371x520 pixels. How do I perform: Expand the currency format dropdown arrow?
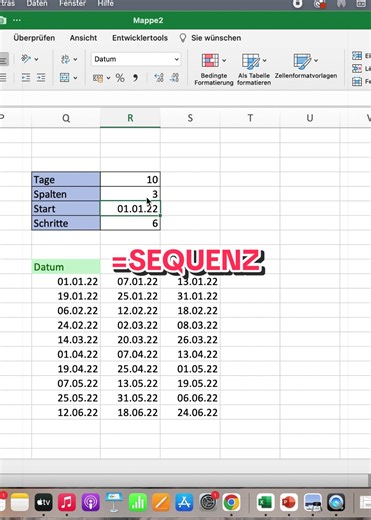108,78
